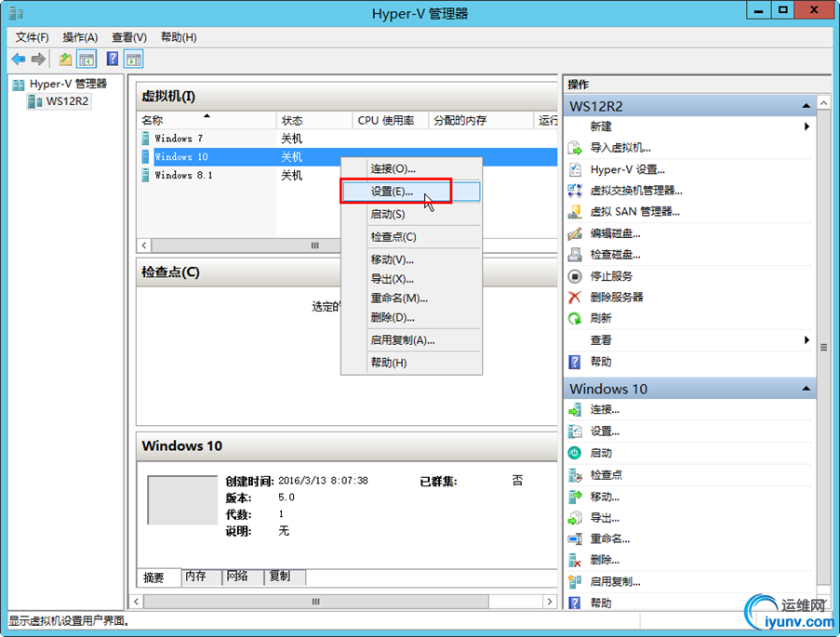Click the edit disk icon (编辑磁盘)

pos(575,233)
